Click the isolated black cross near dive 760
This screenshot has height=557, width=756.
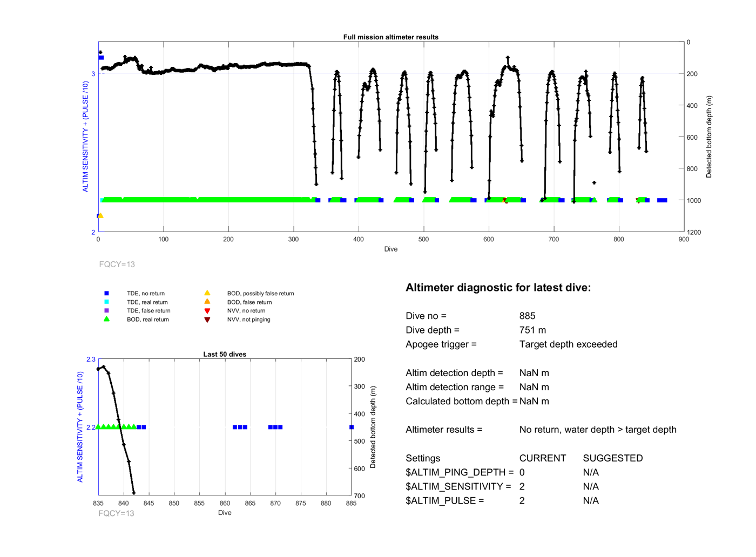coord(594,183)
